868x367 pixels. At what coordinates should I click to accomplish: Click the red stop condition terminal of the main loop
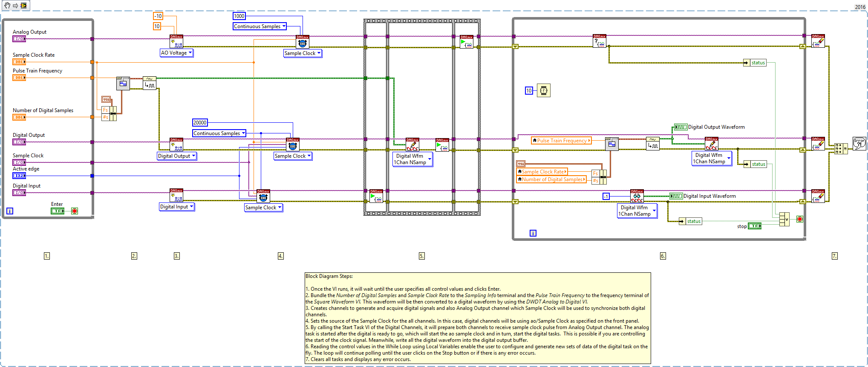(x=800, y=219)
